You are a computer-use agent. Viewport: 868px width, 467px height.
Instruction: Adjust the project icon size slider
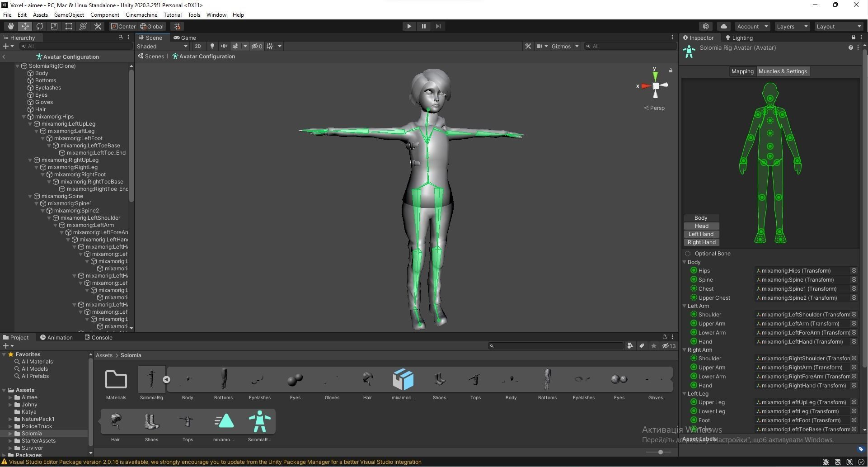coord(660,452)
